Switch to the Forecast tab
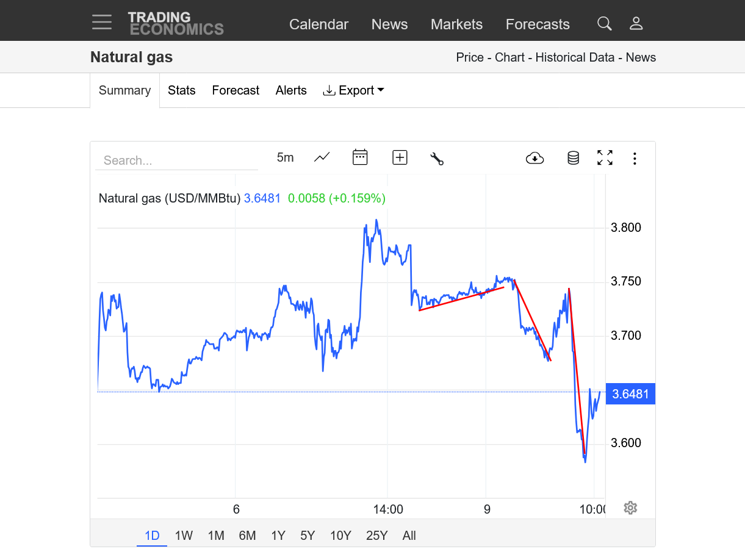Screen dimensions: 745x560 pos(236,90)
